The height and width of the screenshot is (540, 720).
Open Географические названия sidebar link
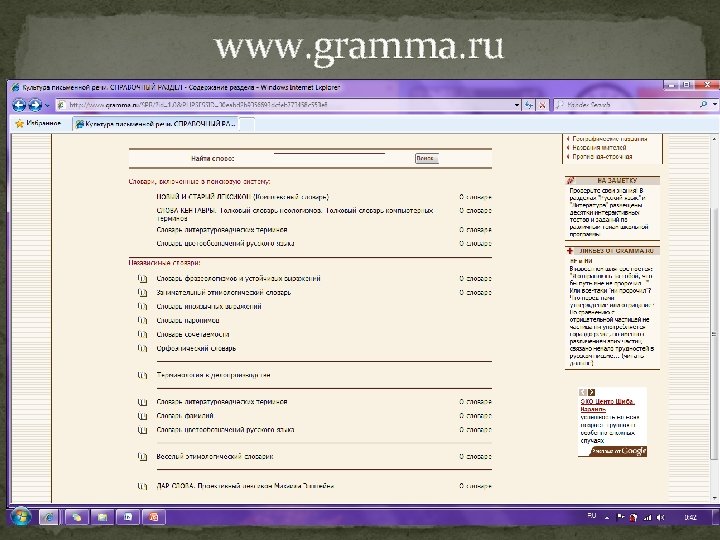[x=609, y=139]
